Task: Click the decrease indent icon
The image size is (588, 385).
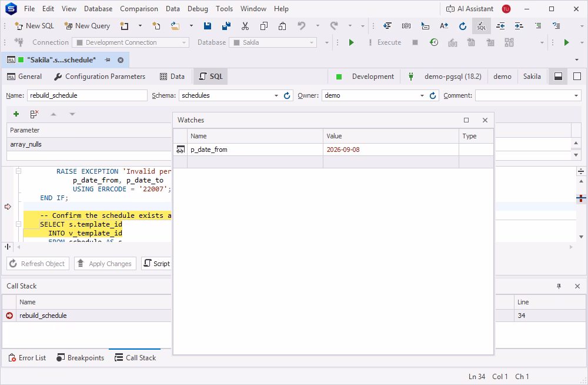Action: [x=500, y=26]
